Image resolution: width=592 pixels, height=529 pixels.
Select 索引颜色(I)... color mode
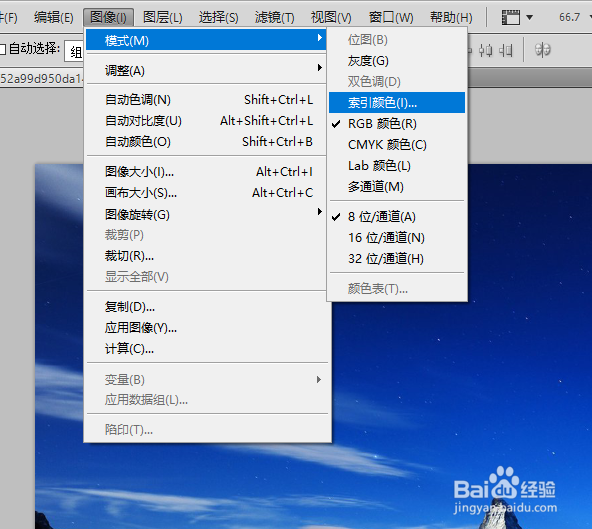[397, 102]
